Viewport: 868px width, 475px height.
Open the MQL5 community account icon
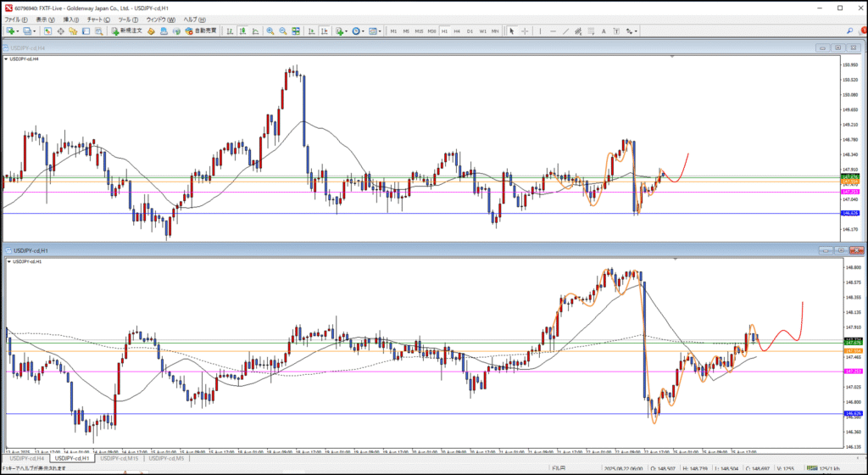tap(164, 31)
